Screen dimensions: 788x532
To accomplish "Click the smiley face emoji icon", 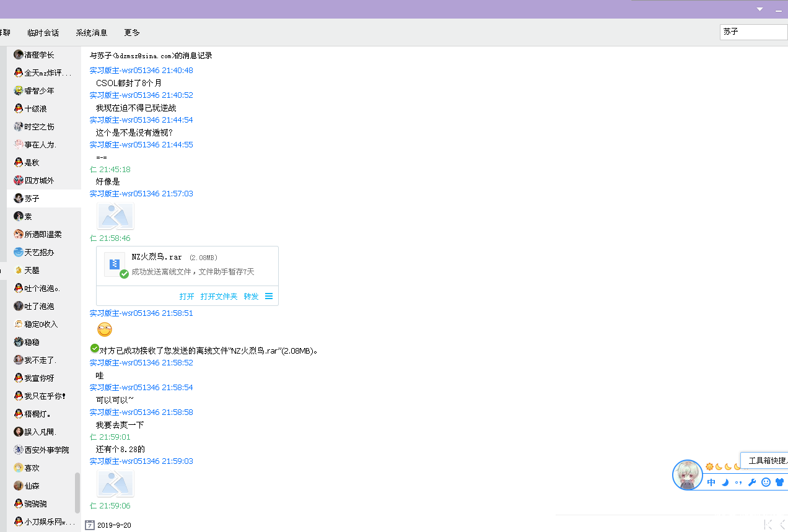I will tap(766, 482).
